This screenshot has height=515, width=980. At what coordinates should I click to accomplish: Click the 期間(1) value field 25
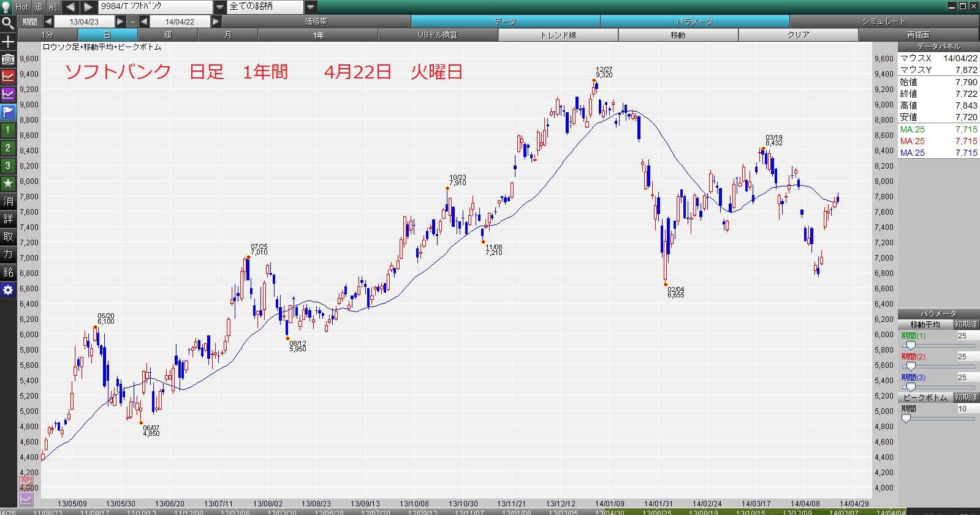click(x=968, y=336)
